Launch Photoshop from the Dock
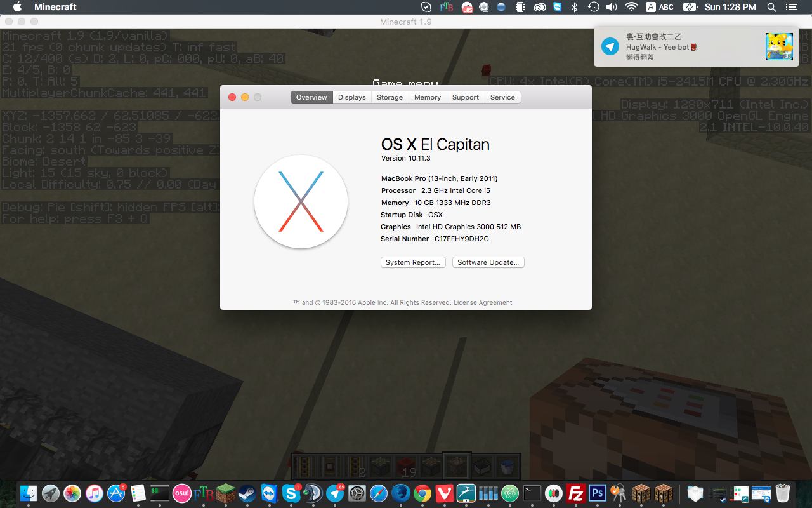 (x=597, y=493)
